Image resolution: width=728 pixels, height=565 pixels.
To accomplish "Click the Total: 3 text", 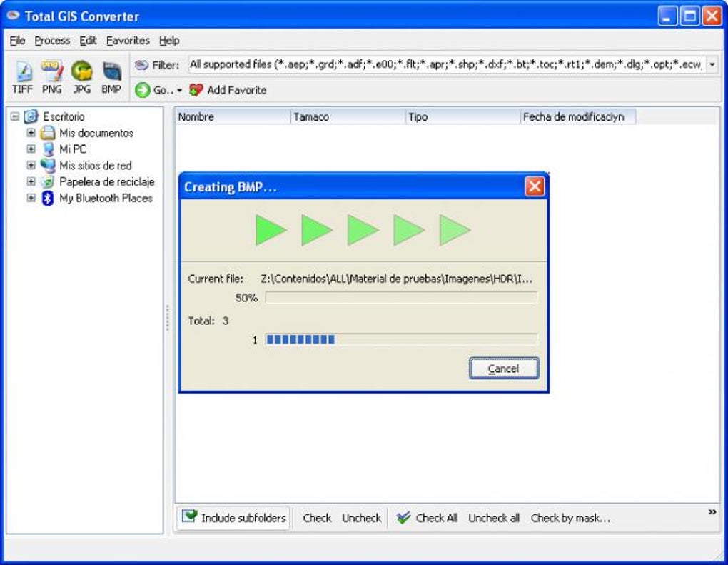I will 208,321.
